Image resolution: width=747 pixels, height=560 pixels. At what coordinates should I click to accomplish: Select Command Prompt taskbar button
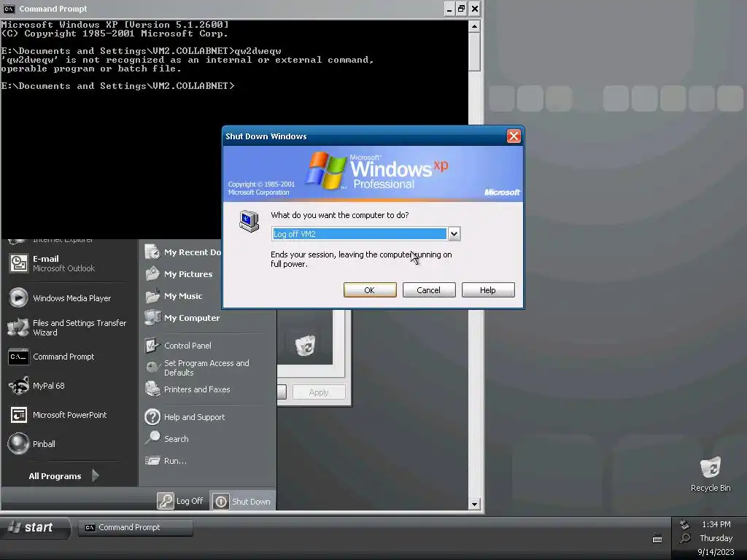[x=136, y=527]
